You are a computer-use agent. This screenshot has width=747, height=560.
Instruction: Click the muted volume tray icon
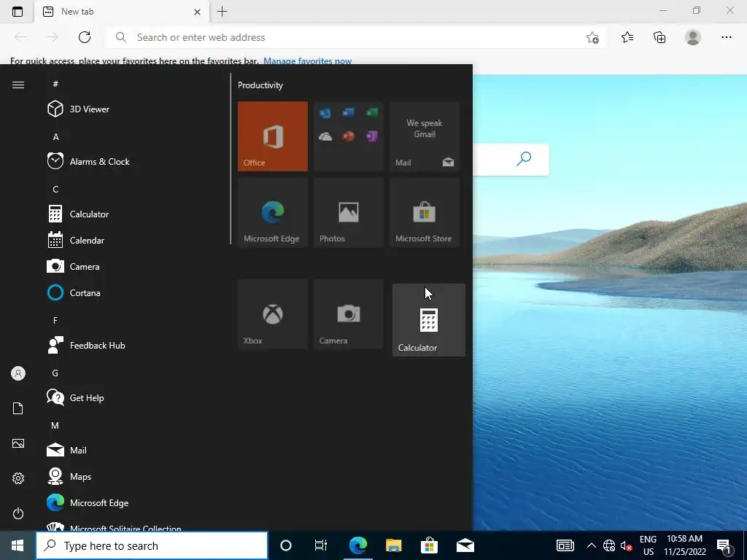coord(626,545)
